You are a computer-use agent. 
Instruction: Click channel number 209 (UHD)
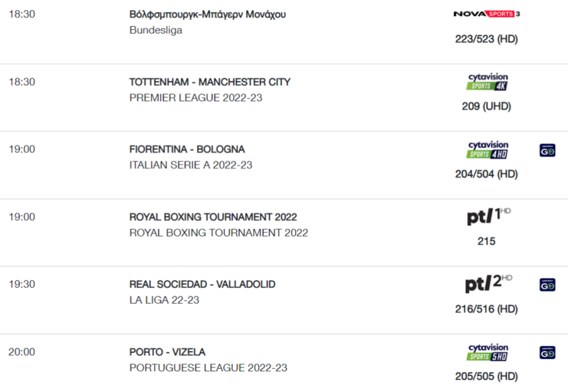click(x=487, y=106)
